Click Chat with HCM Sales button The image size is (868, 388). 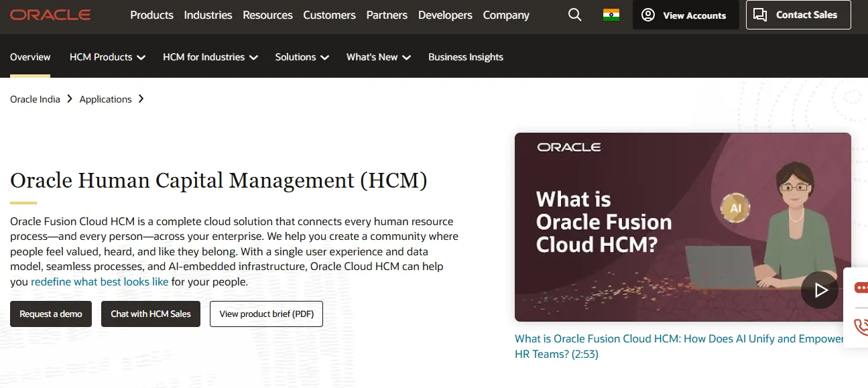tap(151, 314)
